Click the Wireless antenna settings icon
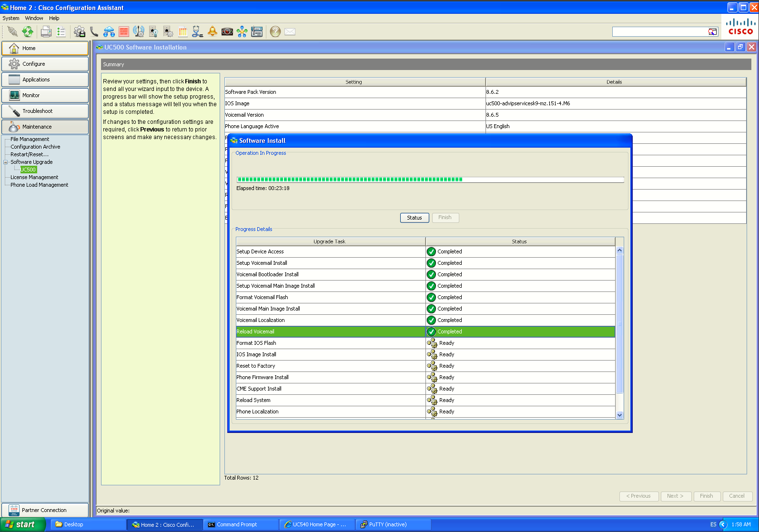This screenshot has width=759, height=532. pos(139,32)
